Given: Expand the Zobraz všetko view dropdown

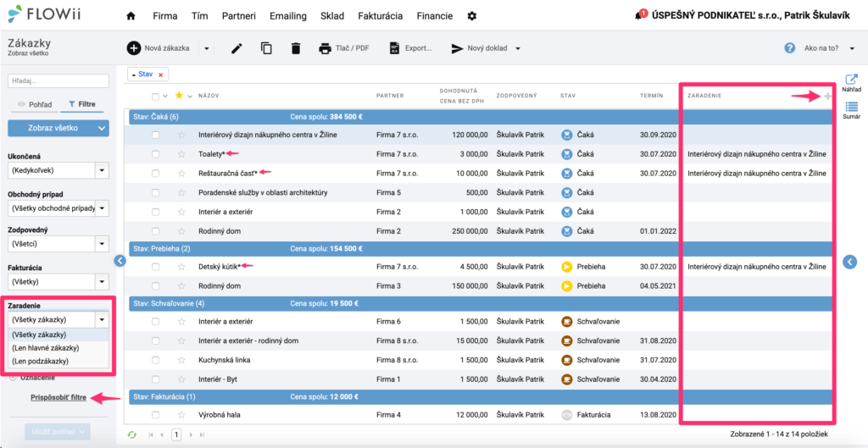Looking at the screenshot, I should tap(101, 128).
